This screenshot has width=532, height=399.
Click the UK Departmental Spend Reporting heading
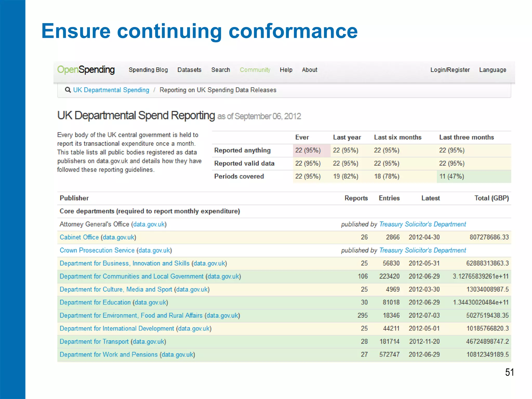[x=136, y=116]
